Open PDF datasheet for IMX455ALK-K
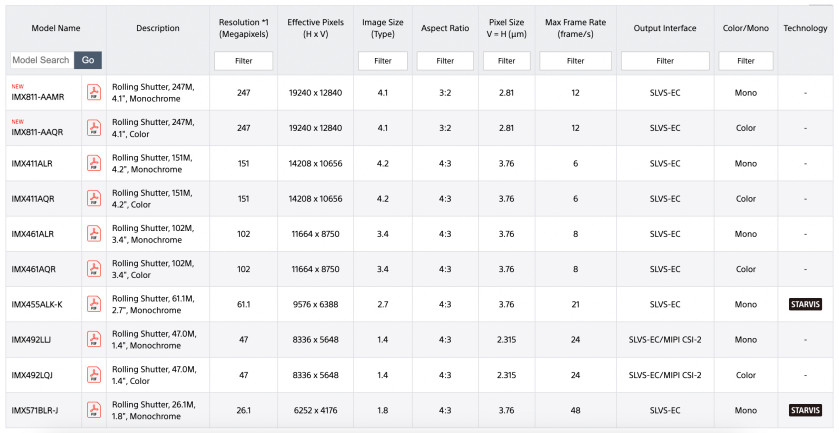839x433 pixels. 94,304
